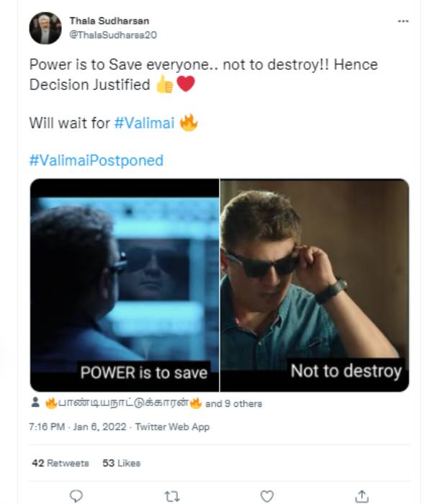Open the #ValimaiPostponed hashtag

96,161
